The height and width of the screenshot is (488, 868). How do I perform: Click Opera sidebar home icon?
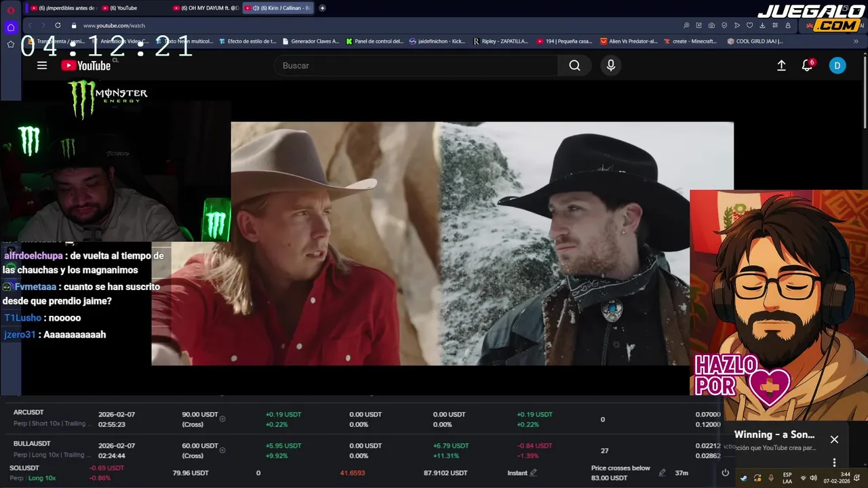pos(11,28)
